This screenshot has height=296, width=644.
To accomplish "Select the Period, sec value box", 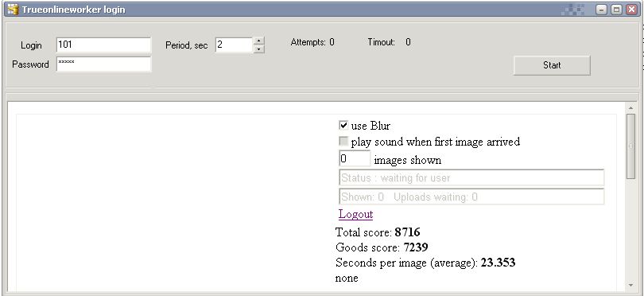I will [x=234, y=45].
